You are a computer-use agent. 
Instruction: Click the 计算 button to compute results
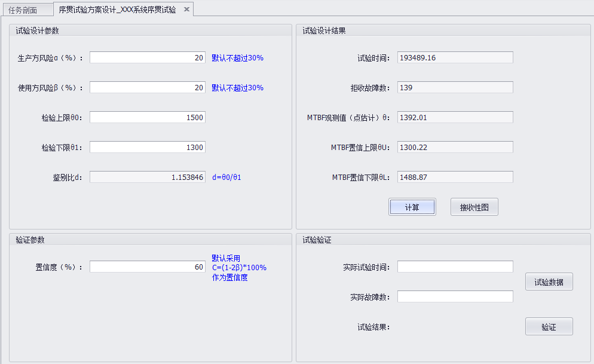(412, 206)
